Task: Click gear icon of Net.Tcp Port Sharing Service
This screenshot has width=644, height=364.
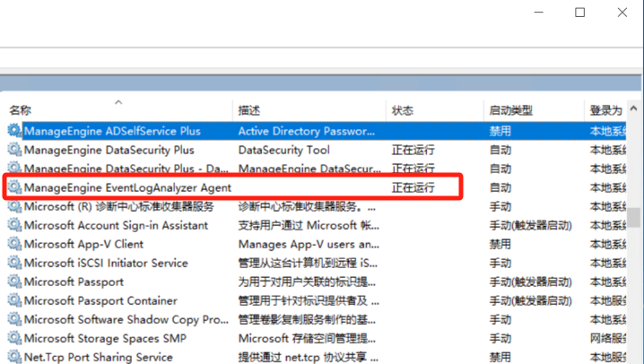Action: pyautogui.click(x=14, y=356)
